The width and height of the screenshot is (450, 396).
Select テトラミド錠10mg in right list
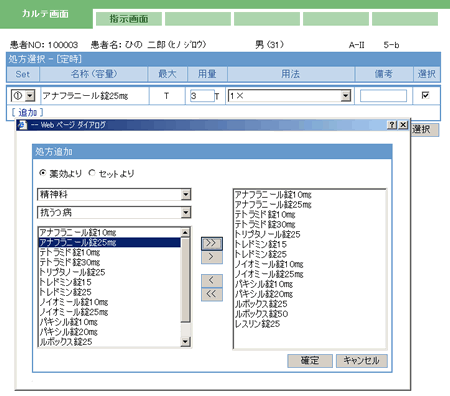pos(310,214)
